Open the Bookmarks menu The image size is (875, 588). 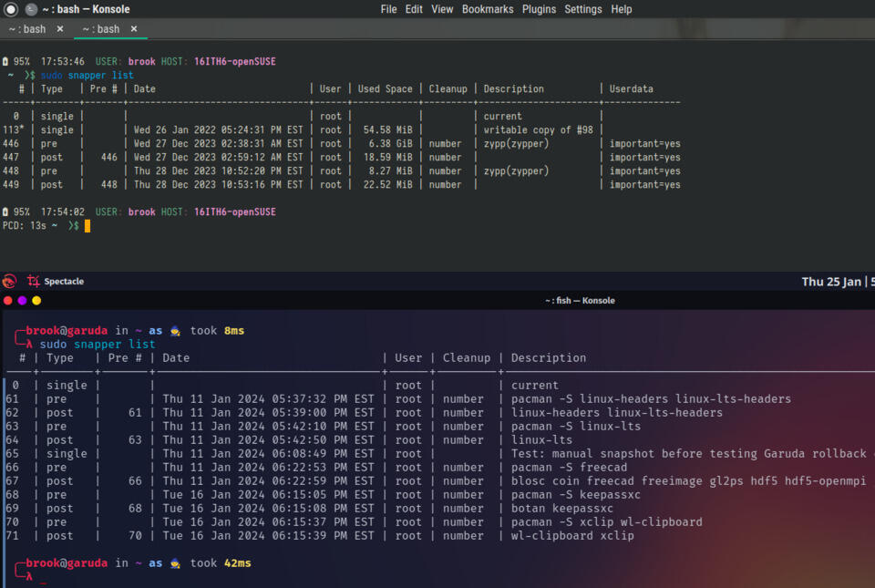[488, 9]
